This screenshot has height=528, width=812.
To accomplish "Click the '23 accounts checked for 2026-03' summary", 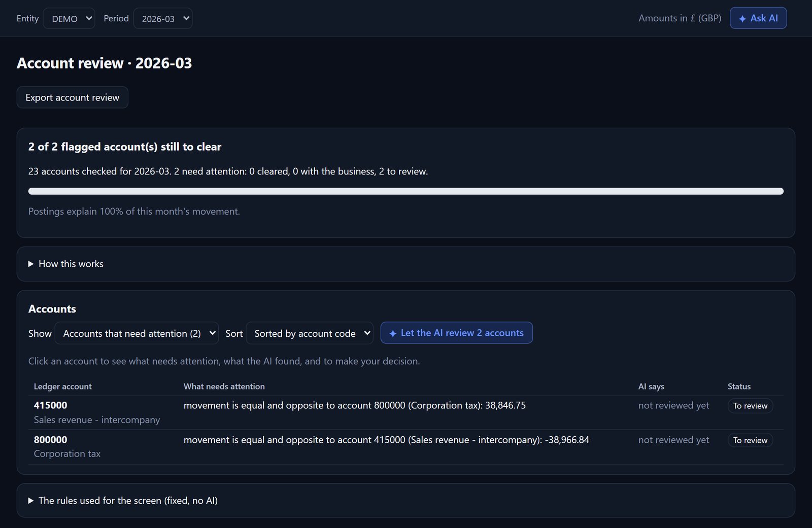I will coord(228,171).
